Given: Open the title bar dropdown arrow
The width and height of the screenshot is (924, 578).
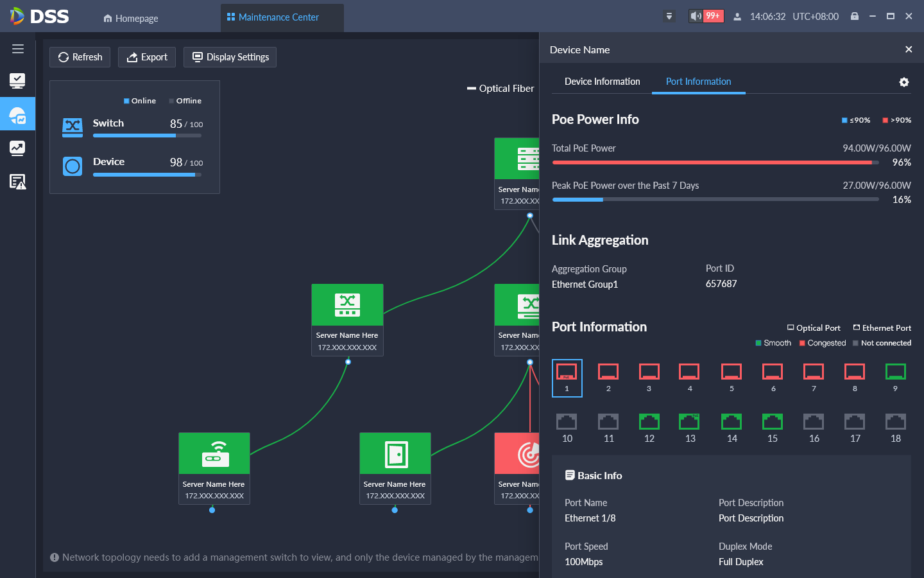Looking at the screenshot, I should 669,17.
